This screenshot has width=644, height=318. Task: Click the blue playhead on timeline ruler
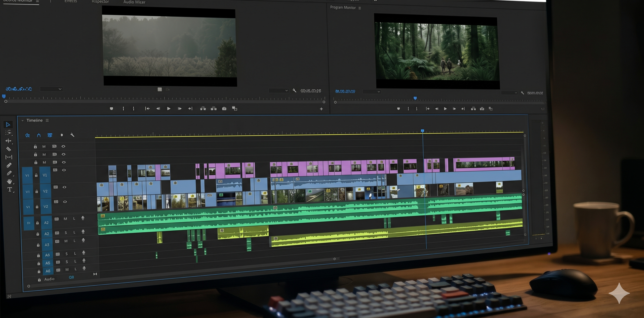click(x=423, y=131)
